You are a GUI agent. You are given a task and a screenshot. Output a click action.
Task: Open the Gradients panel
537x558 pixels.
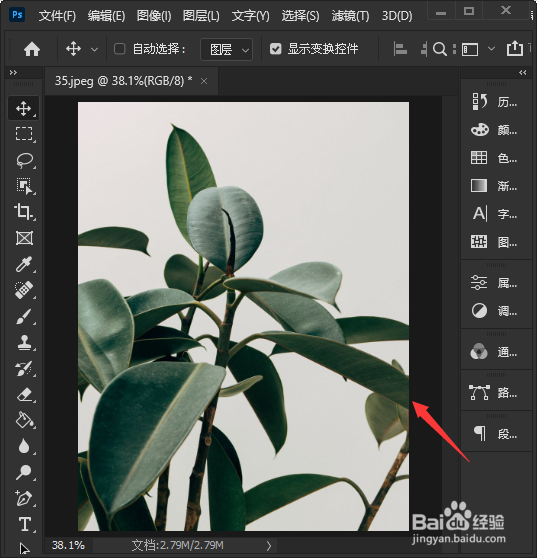tap(494, 185)
